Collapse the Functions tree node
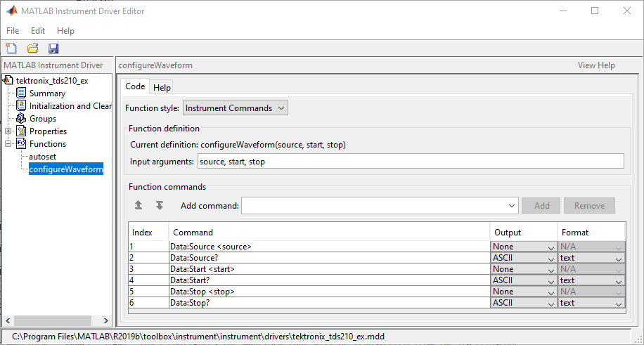This screenshot has width=644, height=345. (x=8, y=143)
